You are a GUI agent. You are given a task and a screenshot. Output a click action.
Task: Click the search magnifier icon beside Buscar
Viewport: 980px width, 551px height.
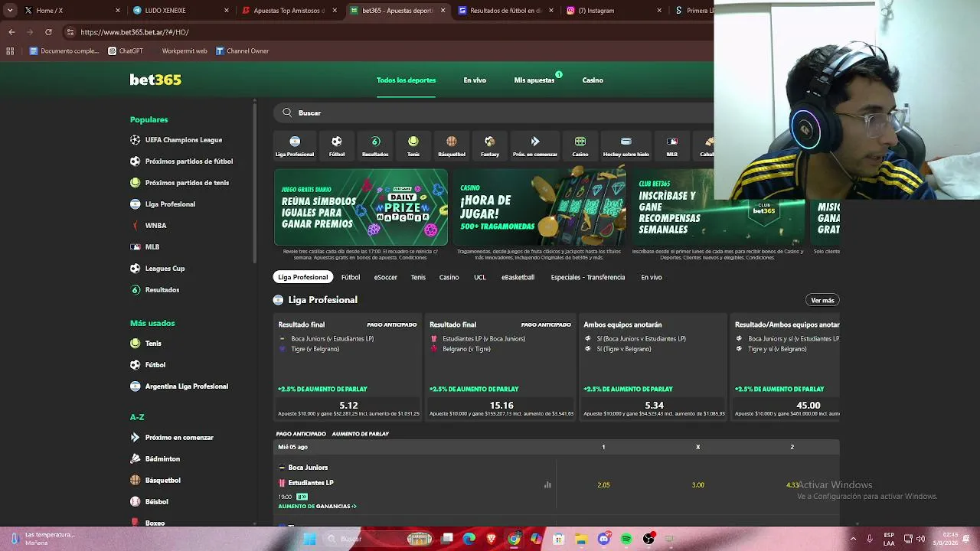pos(287,112)
